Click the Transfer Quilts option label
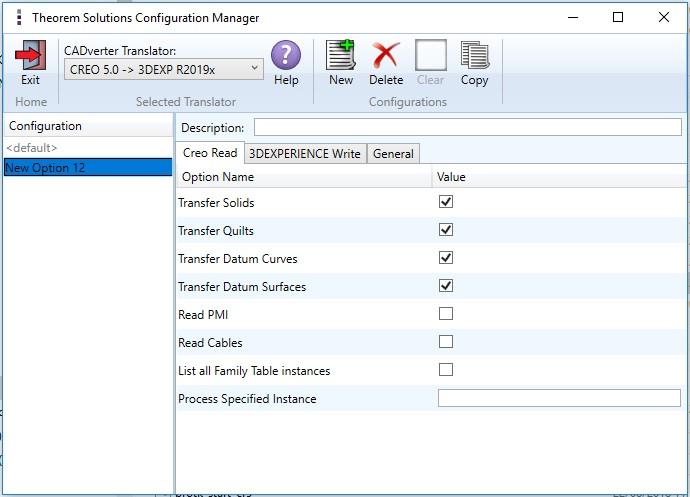690x497 pixels. 216,231
